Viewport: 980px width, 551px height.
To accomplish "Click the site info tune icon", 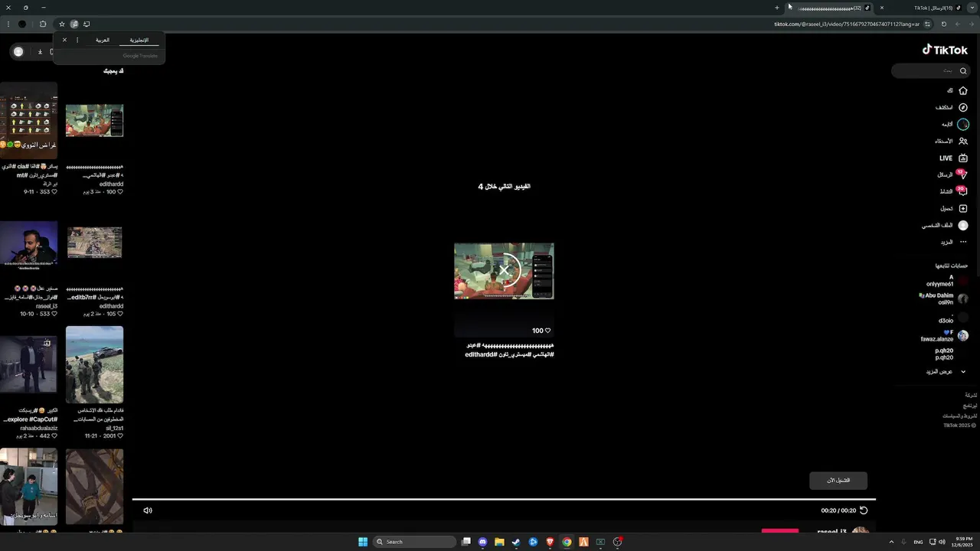I will tap(927, 24).
